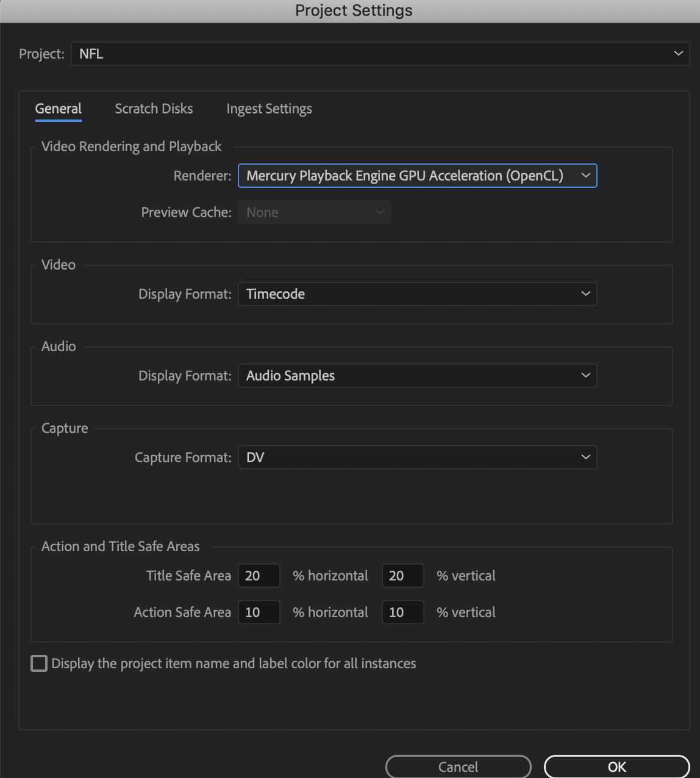Open the Project dropdown showing NFL
The height and width of the screenshot is (778, 700).
380,54
